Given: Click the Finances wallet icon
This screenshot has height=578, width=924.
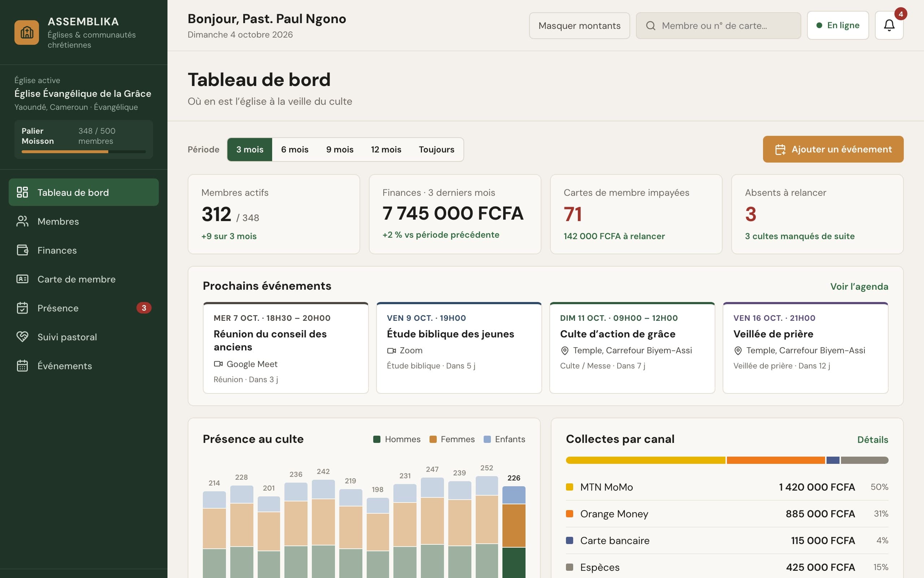Looking at the screenshot, I should click(22, 250).
